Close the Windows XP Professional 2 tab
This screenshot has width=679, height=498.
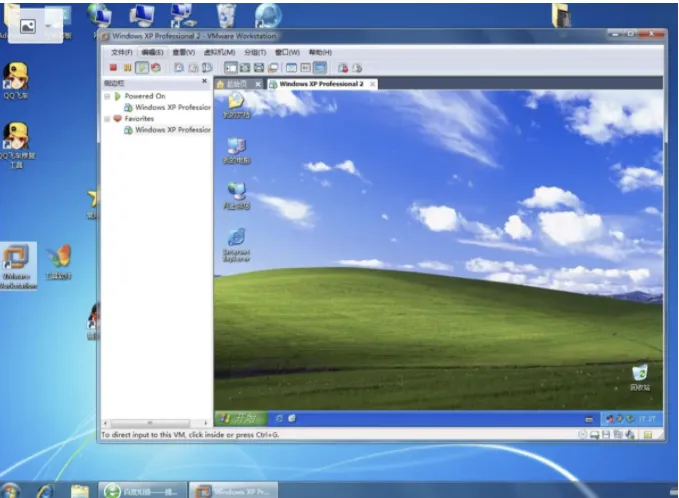coord(372,84)
